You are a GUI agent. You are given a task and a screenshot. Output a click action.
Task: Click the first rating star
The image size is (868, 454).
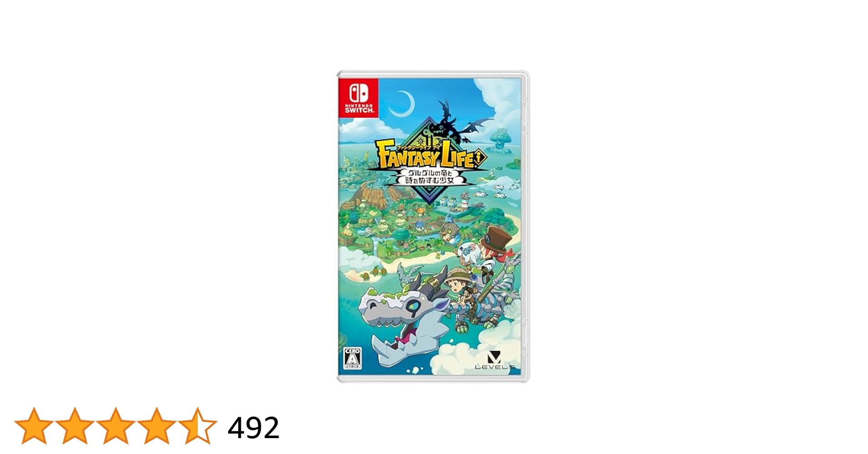click(34, 426)
